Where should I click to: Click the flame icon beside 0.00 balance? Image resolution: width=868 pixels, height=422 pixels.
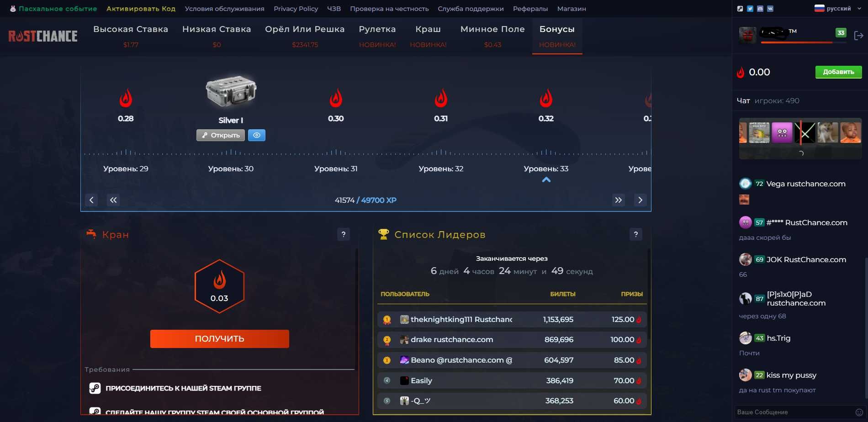741,72
